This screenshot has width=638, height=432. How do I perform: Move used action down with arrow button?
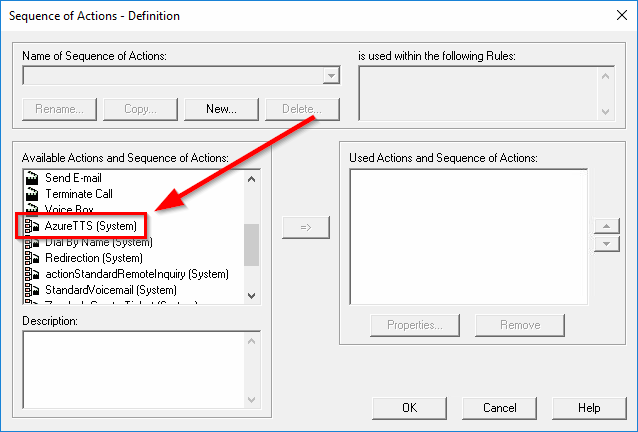[x=607, y=244]
